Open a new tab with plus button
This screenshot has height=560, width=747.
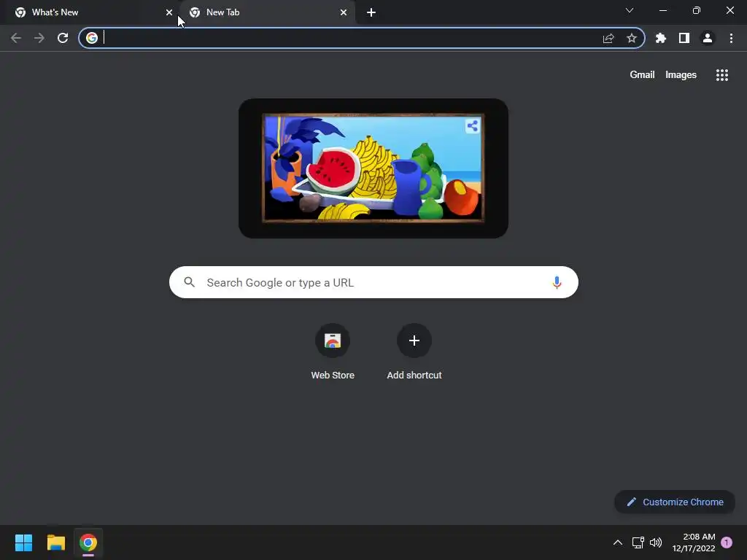371,12
